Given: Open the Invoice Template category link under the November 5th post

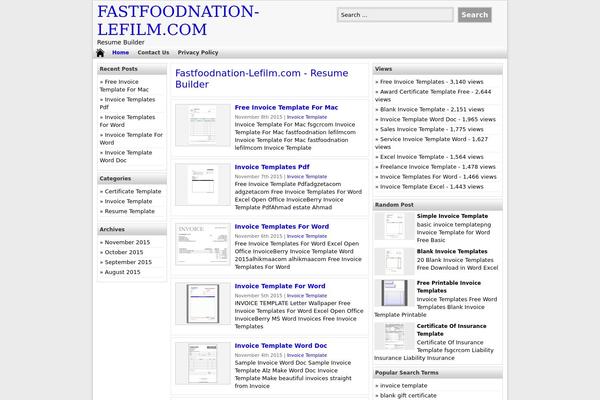Looking at the screenshot, I should [x=307, y=296].
